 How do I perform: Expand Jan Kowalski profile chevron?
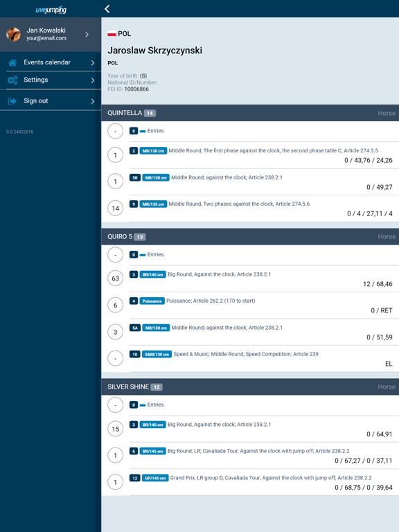click(x=87, y=34)
